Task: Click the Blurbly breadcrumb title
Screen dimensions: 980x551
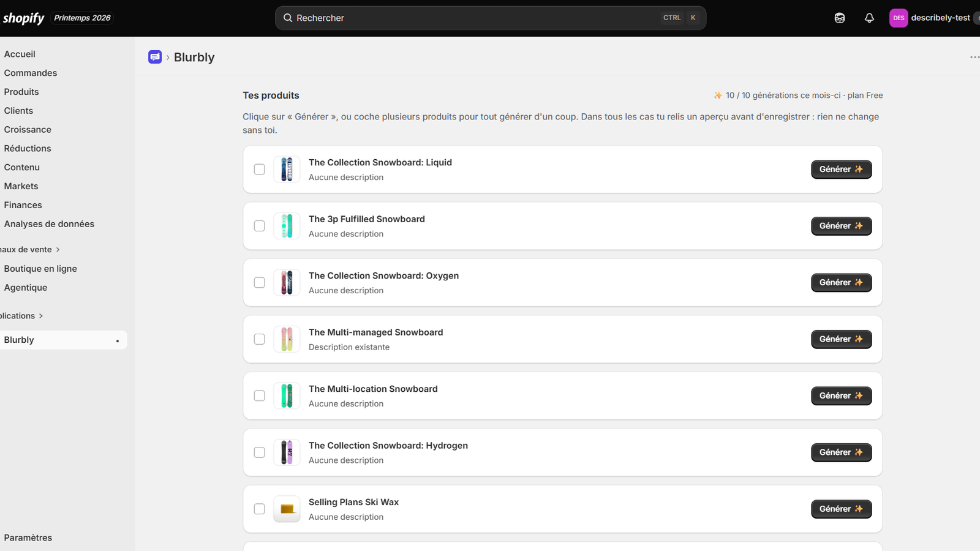Action: pos(194,57)
